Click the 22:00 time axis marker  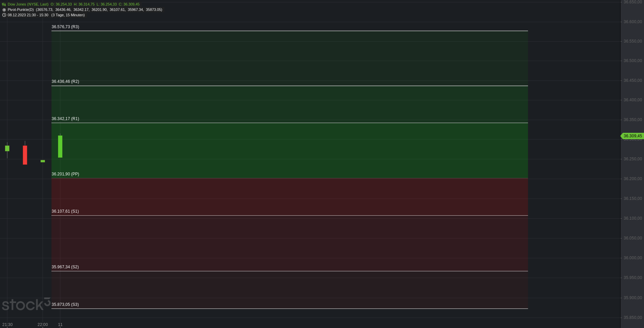(x=43, y=325)
